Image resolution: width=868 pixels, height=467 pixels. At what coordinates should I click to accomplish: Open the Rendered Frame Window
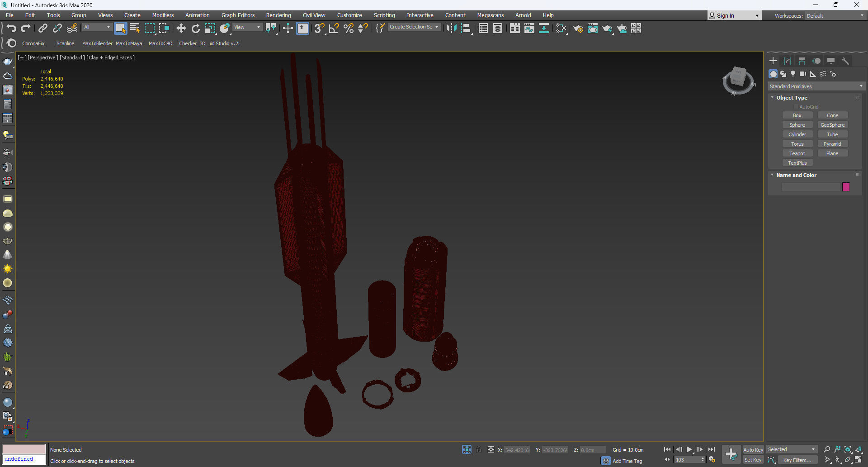[593, 29]
